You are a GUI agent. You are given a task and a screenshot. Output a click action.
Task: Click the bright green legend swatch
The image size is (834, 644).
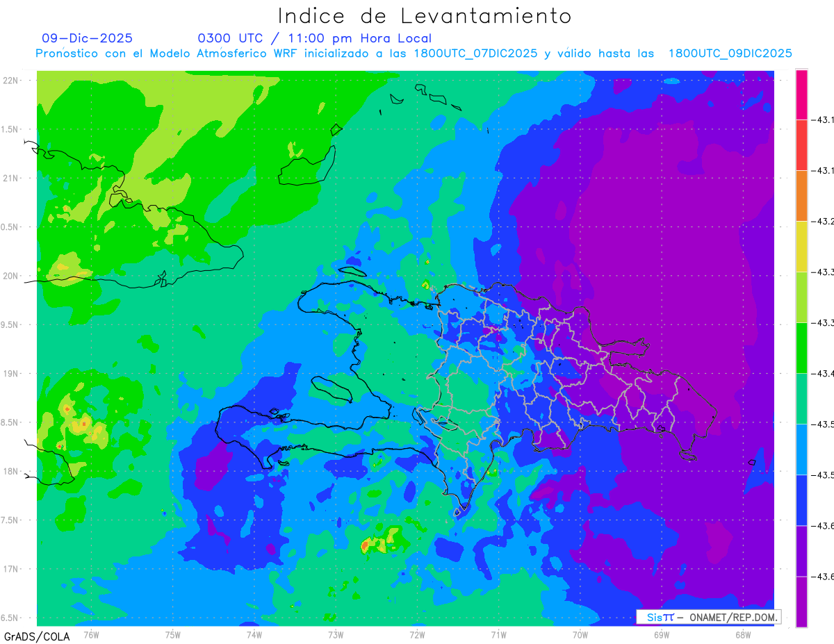(x=801, y=348)
